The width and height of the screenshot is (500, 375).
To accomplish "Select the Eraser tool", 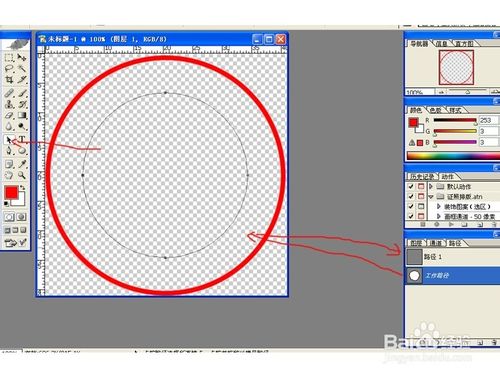I will 9,115.
